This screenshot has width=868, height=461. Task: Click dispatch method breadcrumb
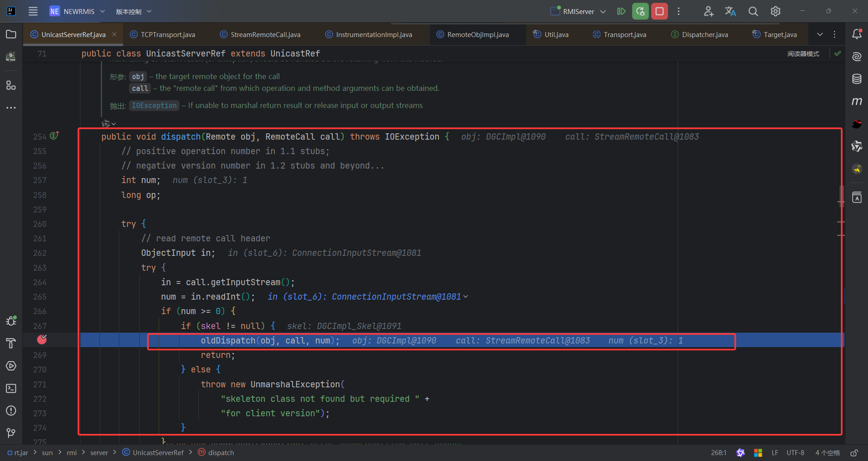coord(216,452)
